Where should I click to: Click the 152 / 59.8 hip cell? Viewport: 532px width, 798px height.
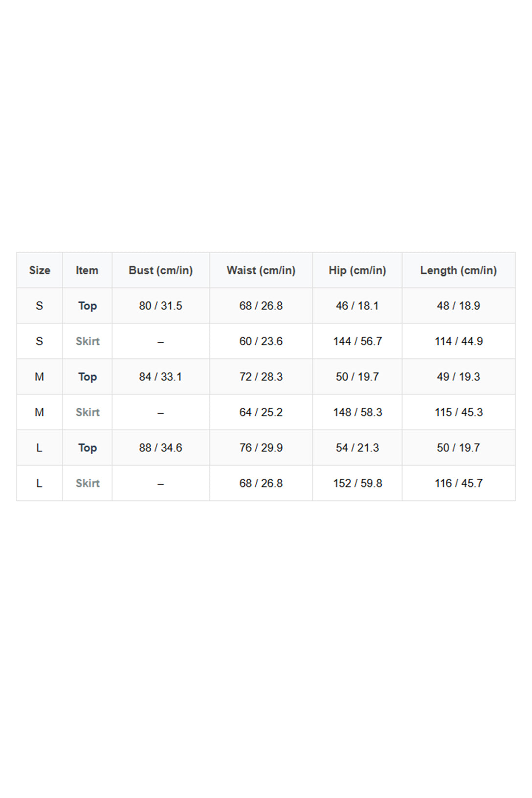click(x=357, y=483)
